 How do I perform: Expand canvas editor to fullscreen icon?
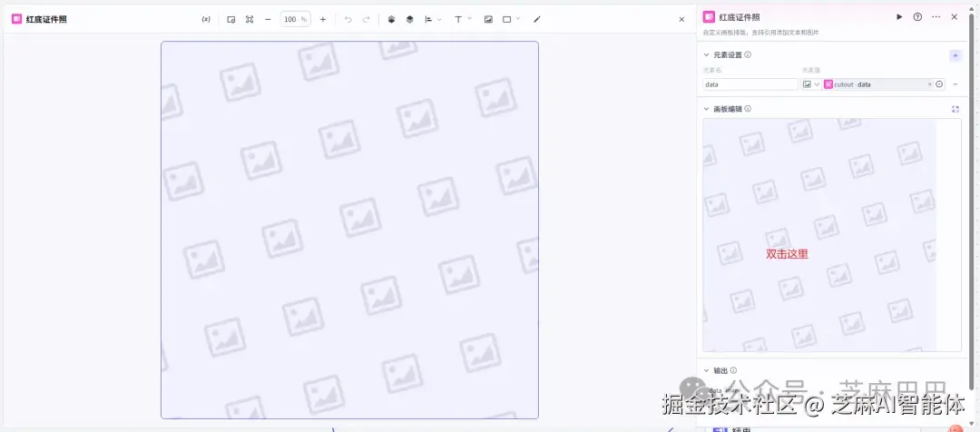pos(955,109)
